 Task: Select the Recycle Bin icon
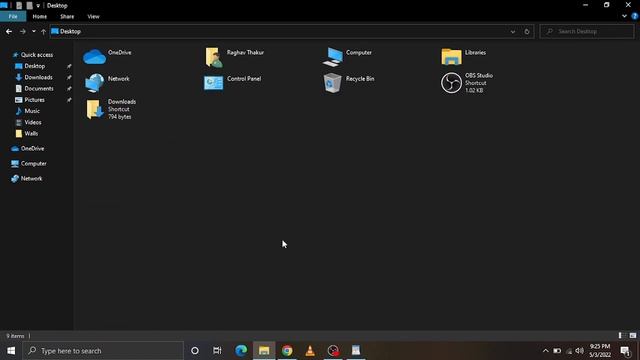pos(332,83)
